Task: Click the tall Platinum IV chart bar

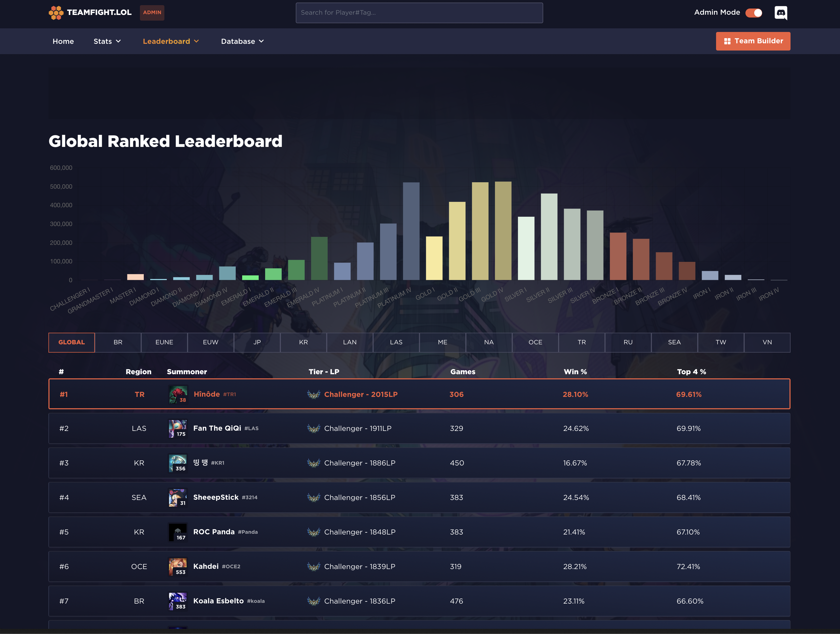Action: point(411,231)
